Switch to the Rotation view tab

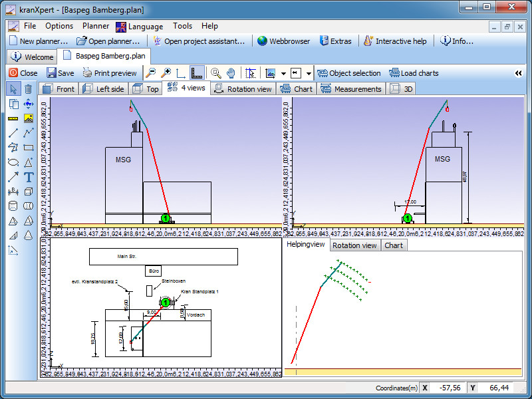243,88
